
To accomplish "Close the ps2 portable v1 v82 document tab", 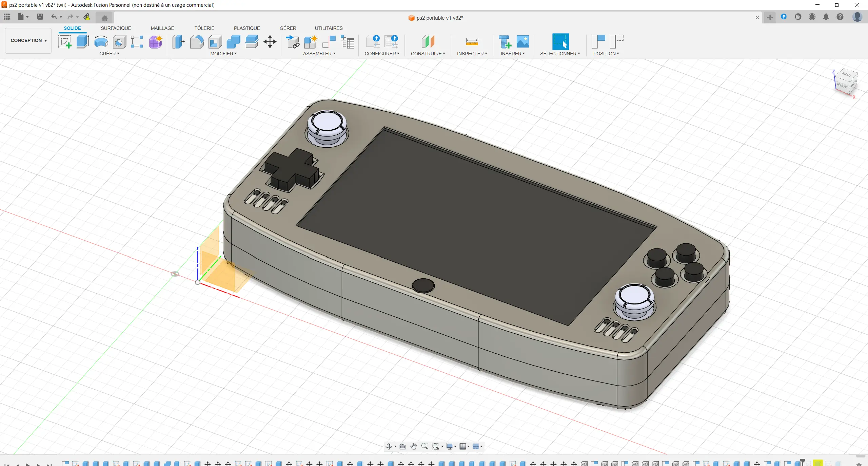I will pyautogui.click(x=757, y=18).
